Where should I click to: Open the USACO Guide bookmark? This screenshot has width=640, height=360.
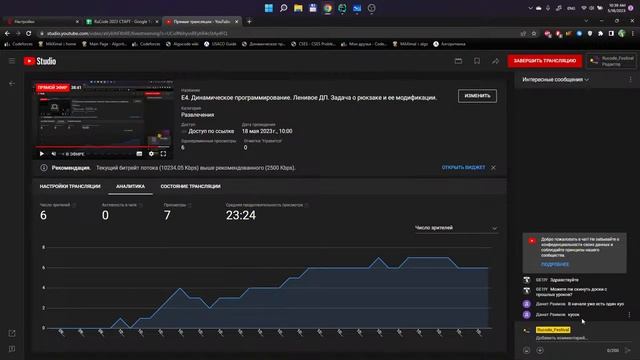pos(220,44)
